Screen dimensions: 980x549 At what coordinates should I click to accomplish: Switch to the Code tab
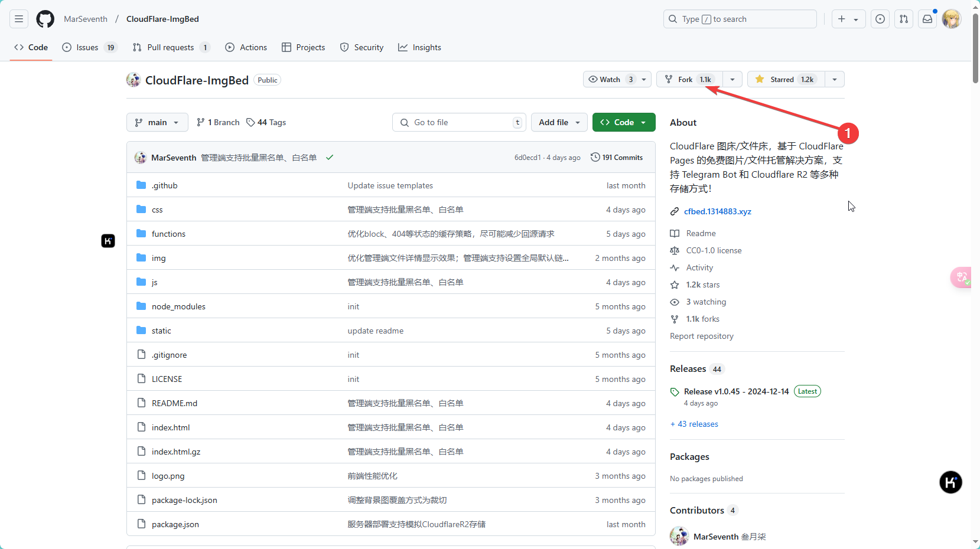click(31, 47)
